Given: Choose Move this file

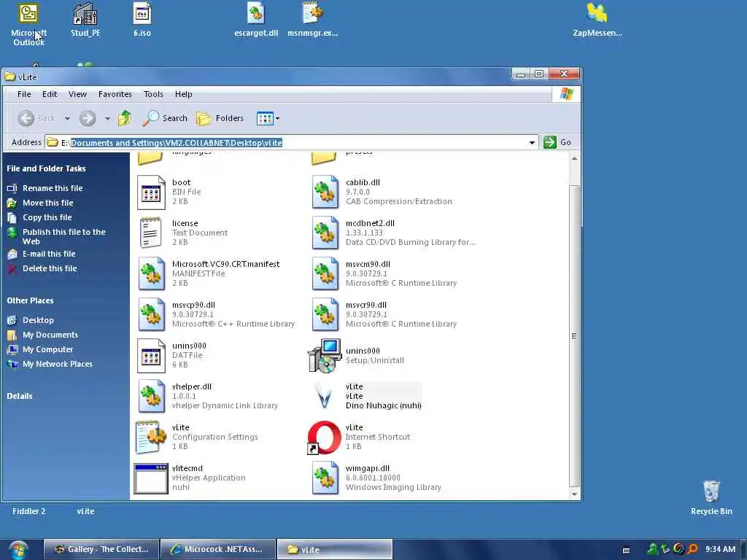Looking at the screenshot, I should pyautogui.click(x=40, y=203).
